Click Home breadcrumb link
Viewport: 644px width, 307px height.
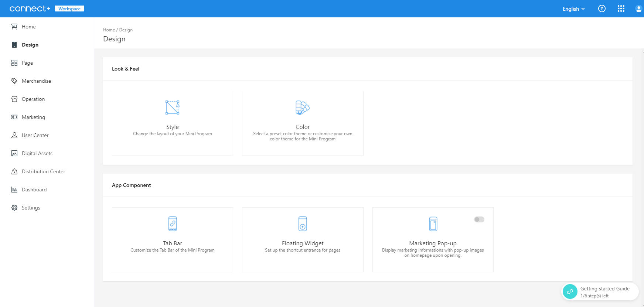tap(109, 30)
